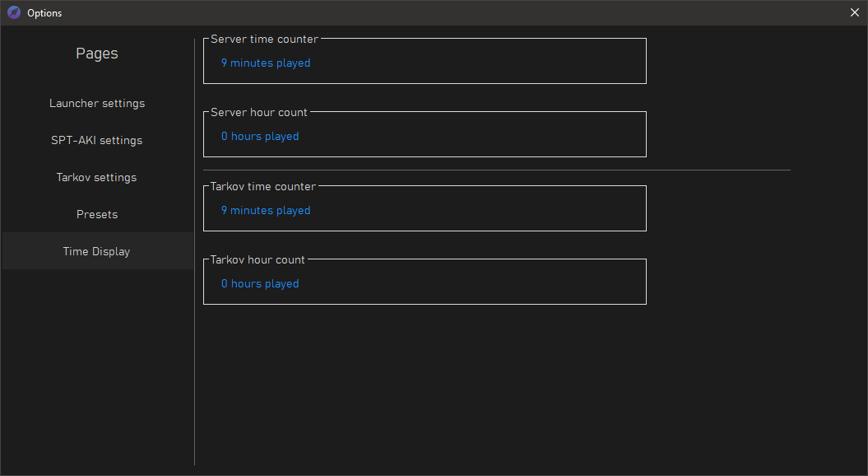Click empty area inside Tarkov hour count box
868x476 pixels.
471,284
